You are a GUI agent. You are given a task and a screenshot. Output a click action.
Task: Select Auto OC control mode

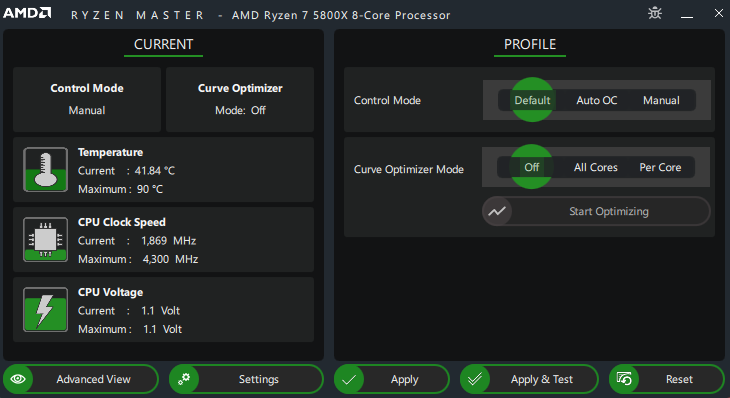coord(597,100)
